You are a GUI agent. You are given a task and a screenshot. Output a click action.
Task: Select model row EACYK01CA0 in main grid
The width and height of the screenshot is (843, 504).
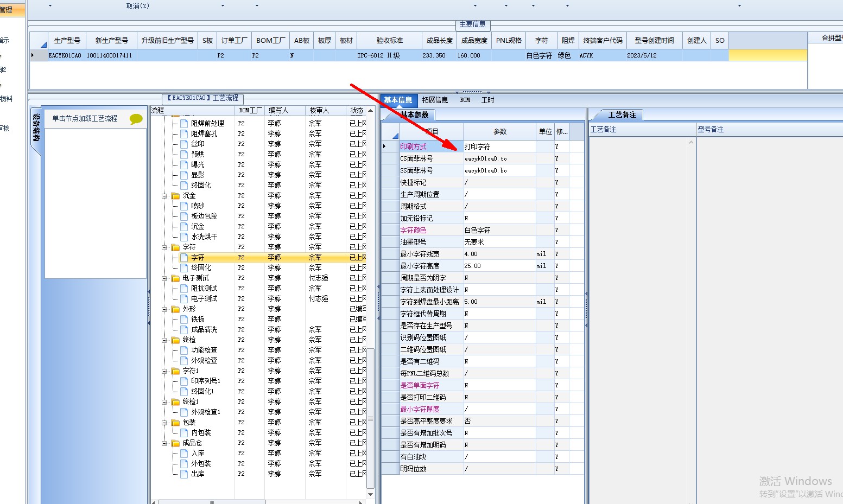point(418,55)
